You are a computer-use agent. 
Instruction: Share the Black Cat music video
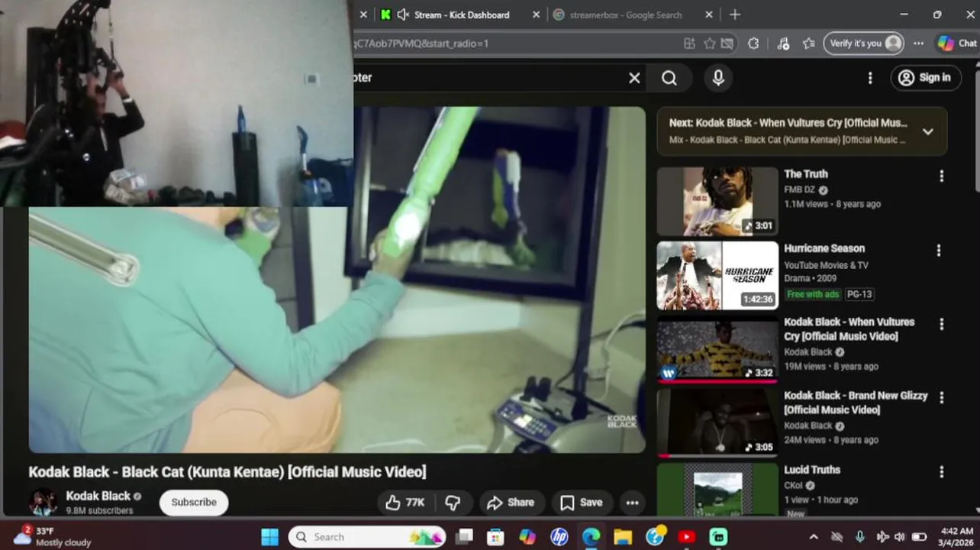pyautogui.click(x=511, y=502)
